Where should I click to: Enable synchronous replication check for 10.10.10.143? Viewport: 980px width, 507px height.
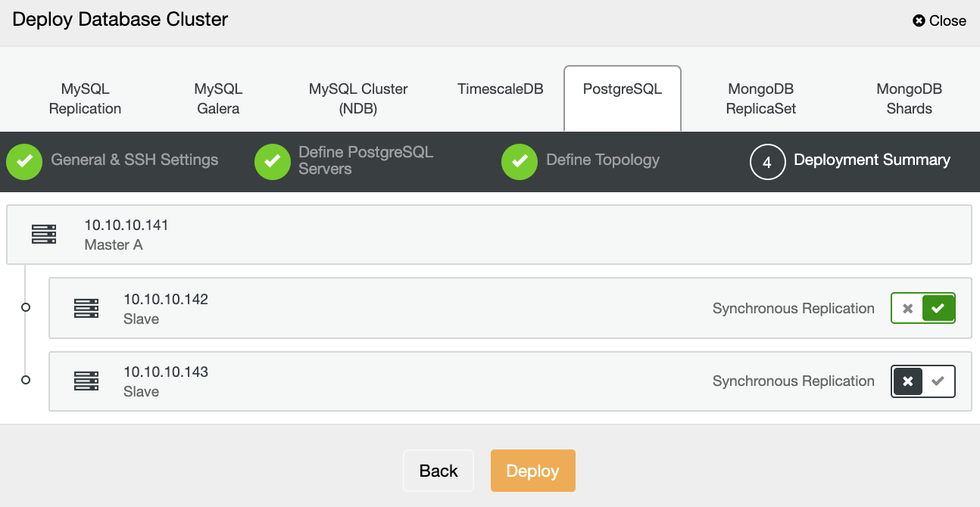(938, 381)
